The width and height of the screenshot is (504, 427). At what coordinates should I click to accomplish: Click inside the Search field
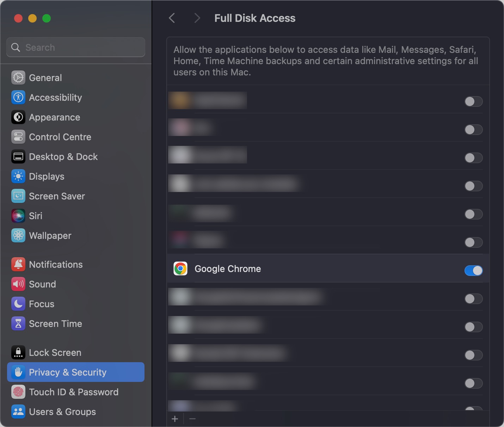click(x=75, y=47)
